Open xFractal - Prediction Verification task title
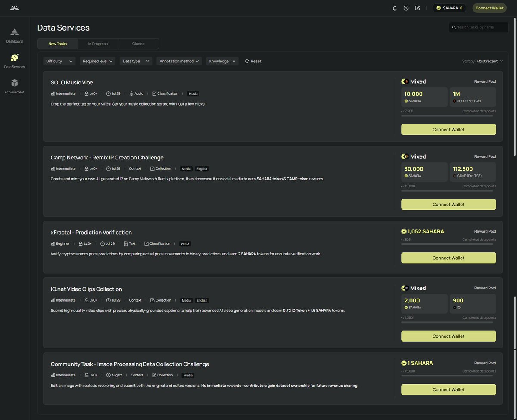The height and width of the screenshot is (420, 517). 91,232
